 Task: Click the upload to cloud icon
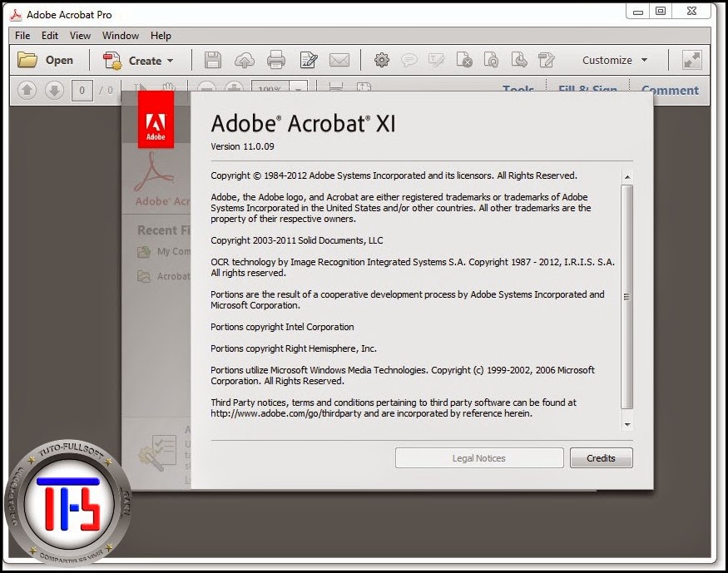[x=245, y=61]
